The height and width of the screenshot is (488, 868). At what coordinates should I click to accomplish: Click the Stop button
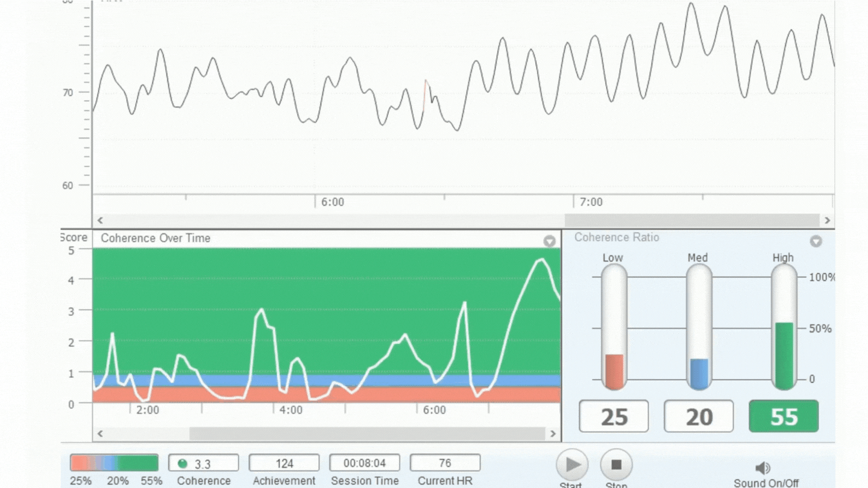click(616, 465)
